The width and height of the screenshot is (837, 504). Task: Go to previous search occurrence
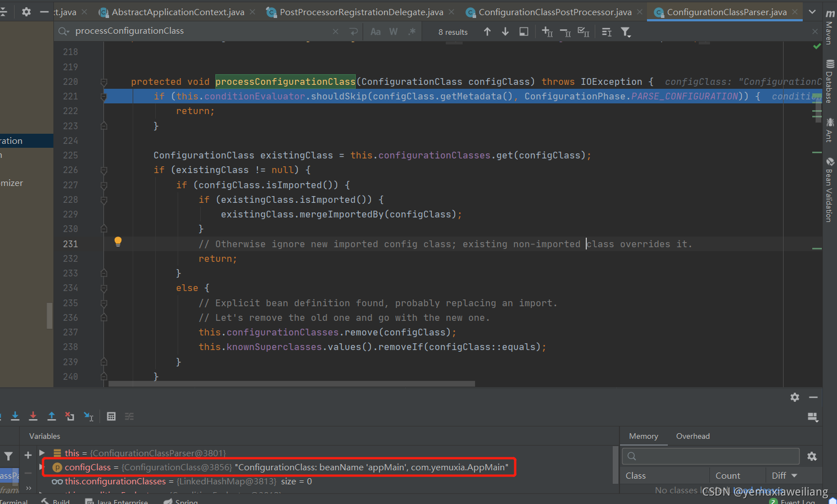(487, 31)
